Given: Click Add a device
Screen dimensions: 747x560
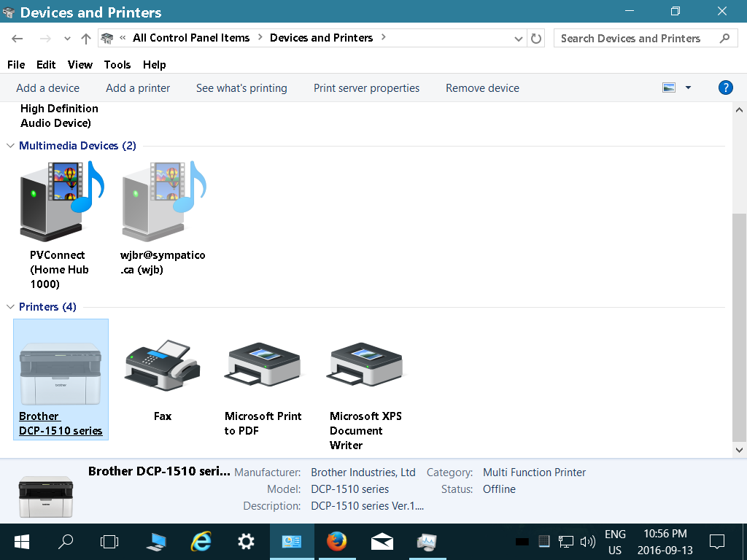Looking at the screenshot, I should [47, 88].
